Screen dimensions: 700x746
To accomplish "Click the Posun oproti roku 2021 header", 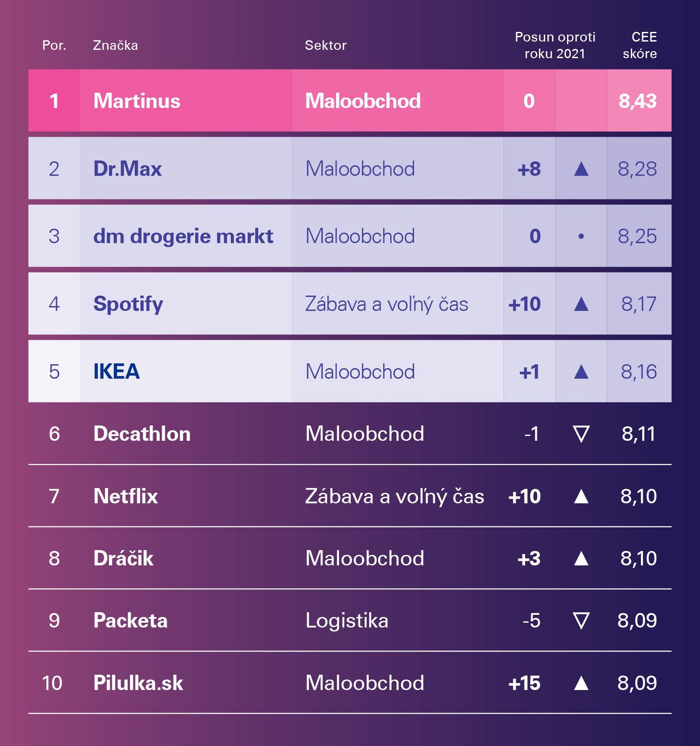I will click(x=555, y=45).
